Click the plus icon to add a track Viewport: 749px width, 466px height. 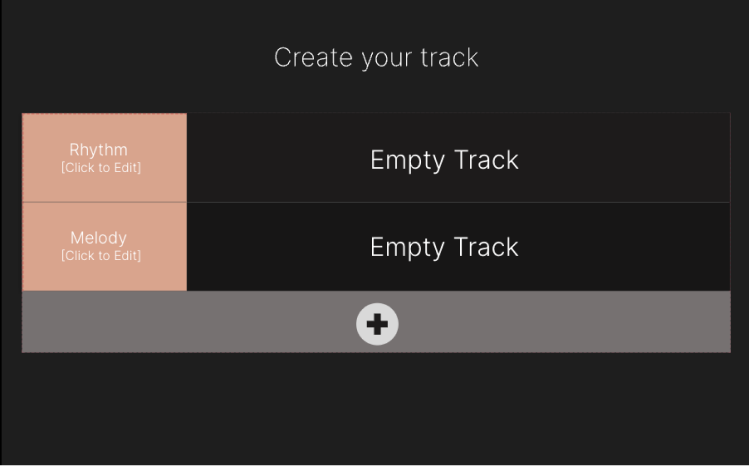click(377, 324)
